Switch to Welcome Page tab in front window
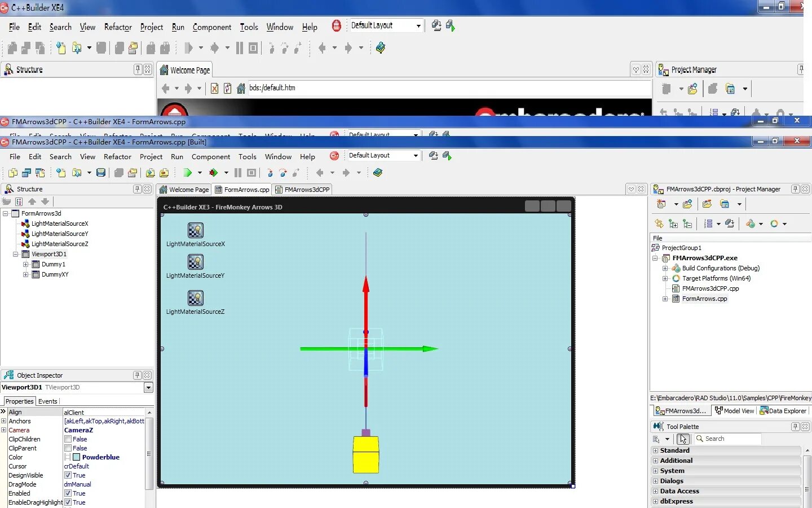 184,190
